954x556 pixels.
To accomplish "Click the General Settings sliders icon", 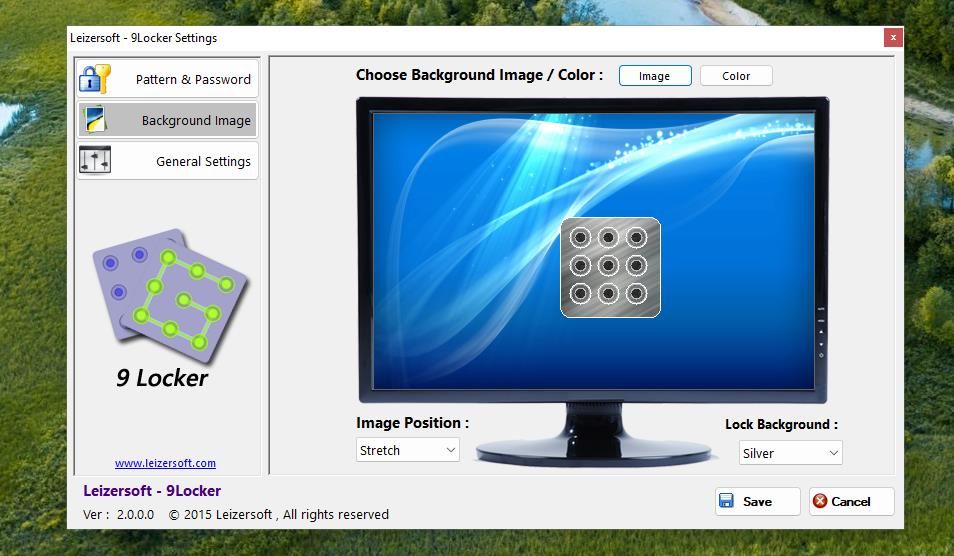I will click(x=95, y=160).
